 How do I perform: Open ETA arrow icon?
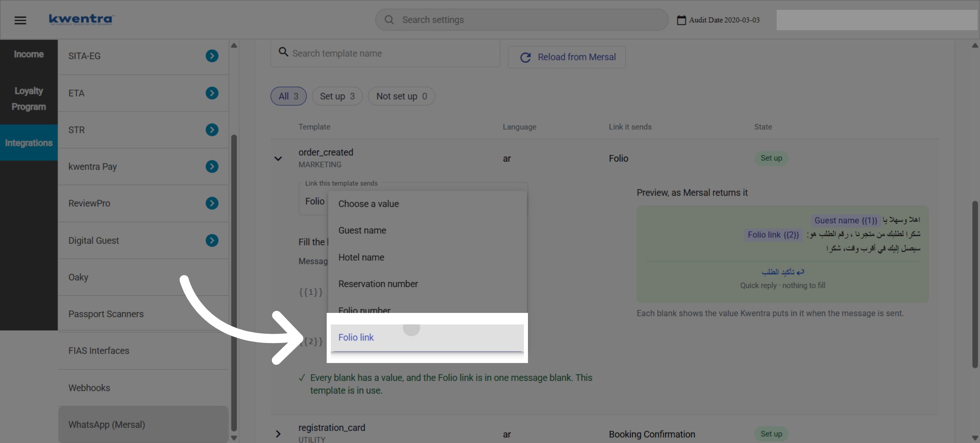coord(212,93)
